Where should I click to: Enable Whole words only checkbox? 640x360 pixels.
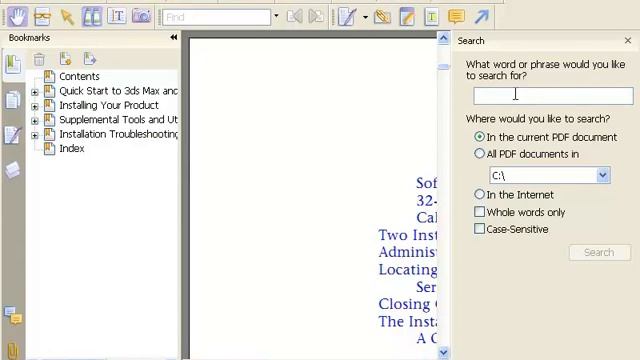[480, 212]
